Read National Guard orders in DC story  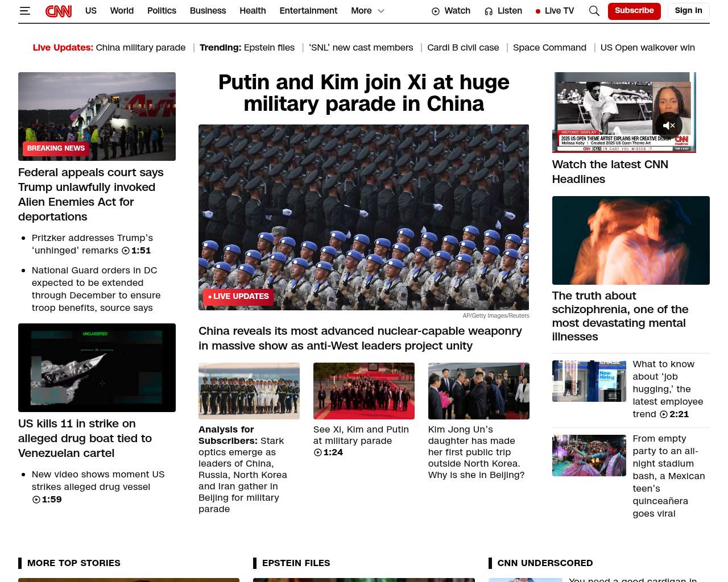point(96,289)
